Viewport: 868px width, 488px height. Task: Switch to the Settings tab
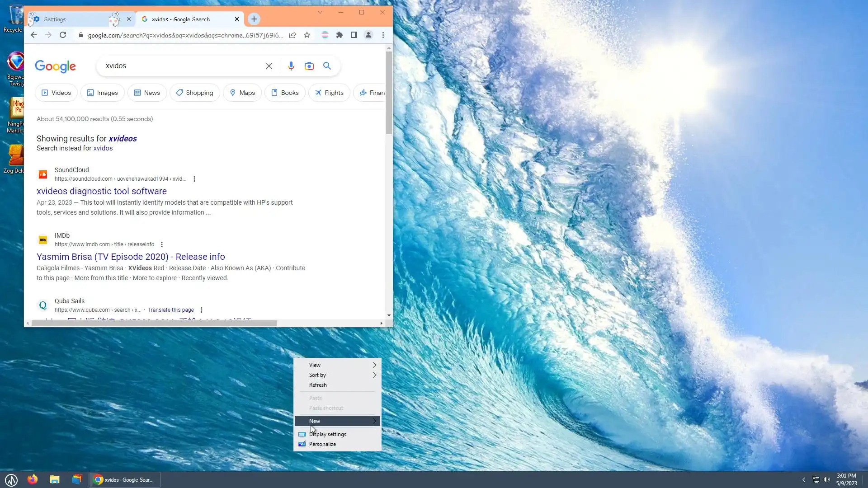tap(72, 19)
